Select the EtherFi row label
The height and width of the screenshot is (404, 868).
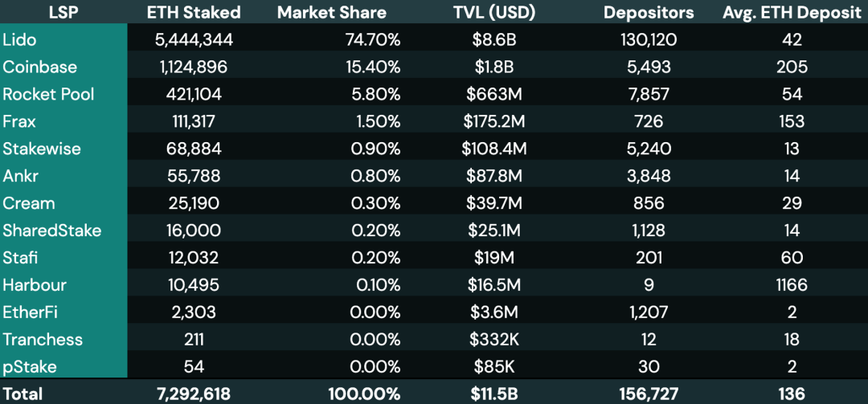31,312
